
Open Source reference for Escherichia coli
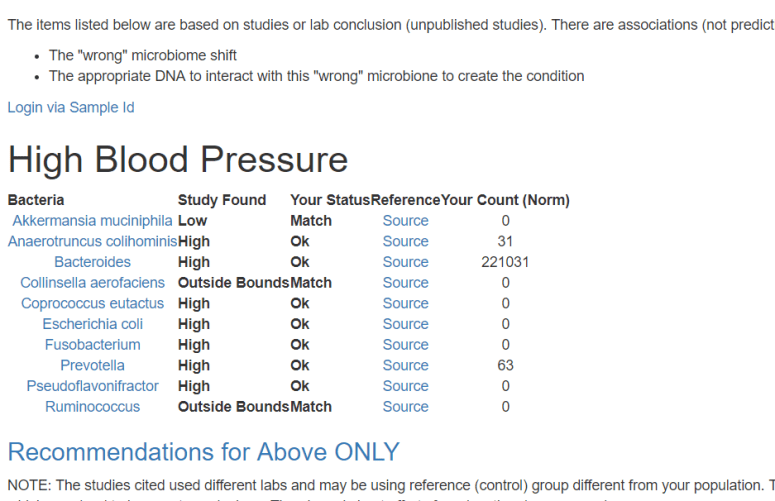click(405, 324)
